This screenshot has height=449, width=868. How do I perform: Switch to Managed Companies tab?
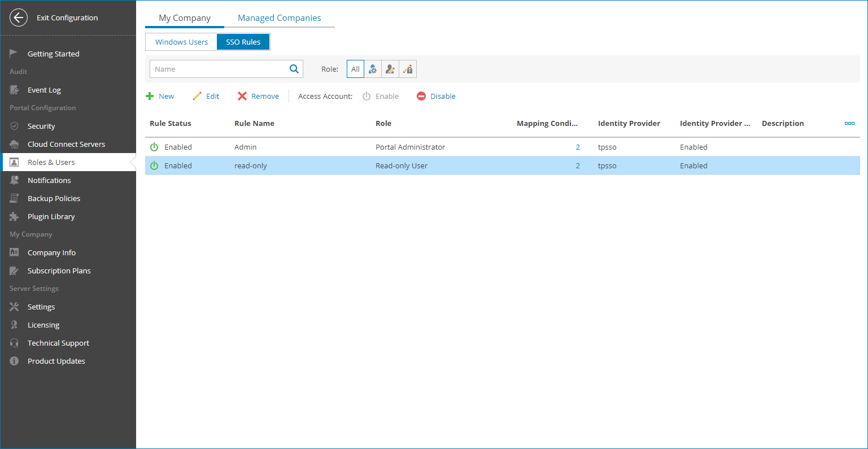tap(280, 18)
